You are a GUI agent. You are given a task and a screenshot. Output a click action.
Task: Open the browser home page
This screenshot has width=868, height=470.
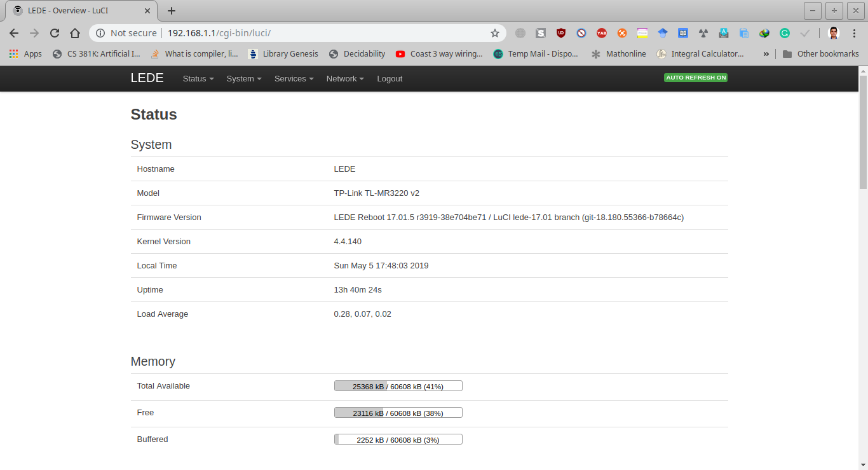[75, 33]
